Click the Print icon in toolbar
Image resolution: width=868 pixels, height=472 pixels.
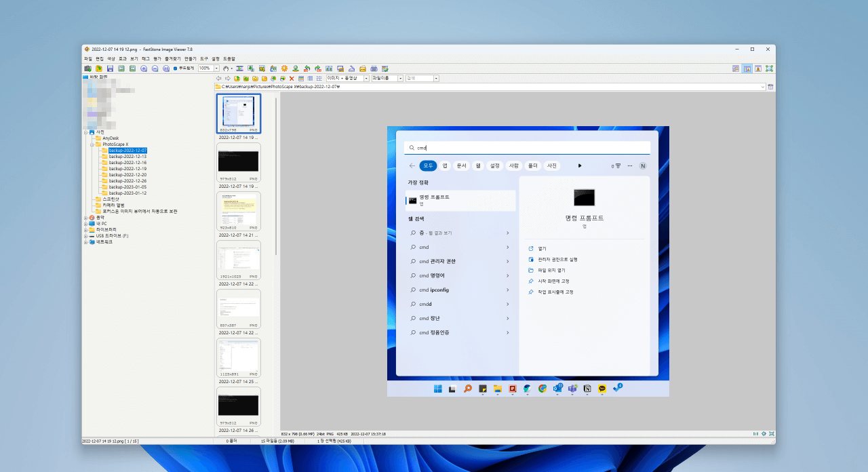tap(374, 68)
